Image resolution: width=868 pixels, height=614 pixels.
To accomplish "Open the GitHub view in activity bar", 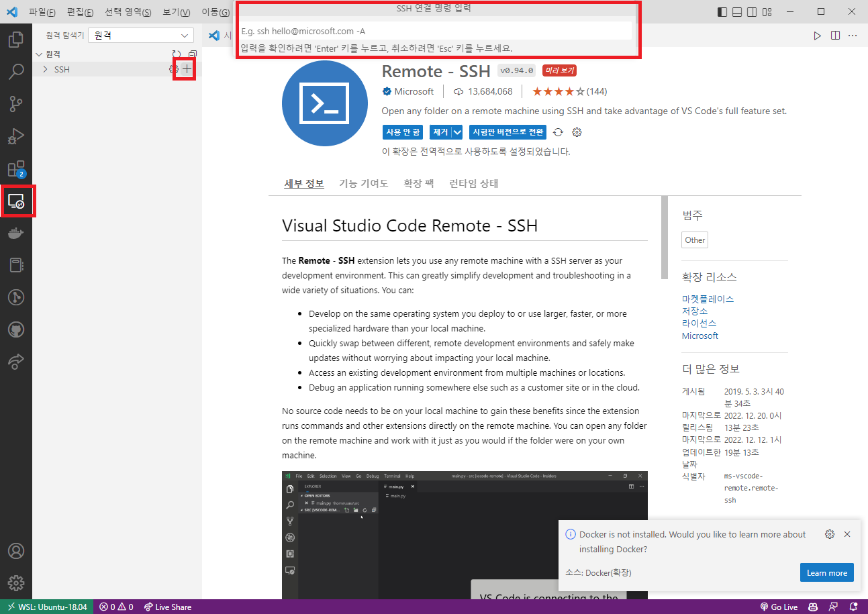I will pos(15,329).
